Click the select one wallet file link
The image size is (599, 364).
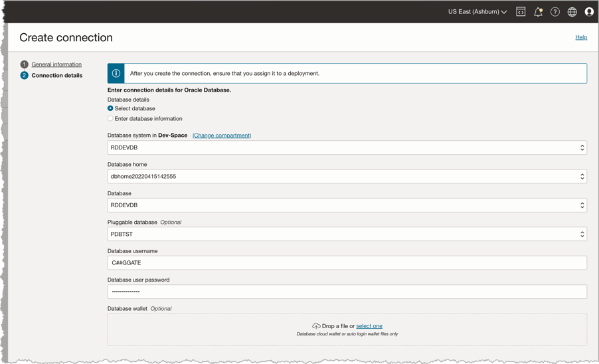pyautogui.click(x=369, y=326)
